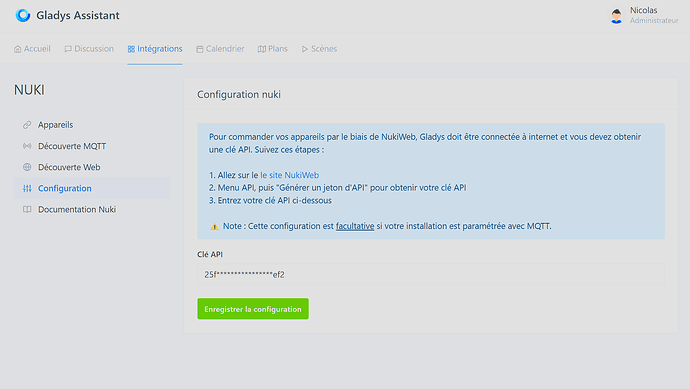Follow the 'le site NukiWeb' link
The image size is (690, 389).
(290, 175)
